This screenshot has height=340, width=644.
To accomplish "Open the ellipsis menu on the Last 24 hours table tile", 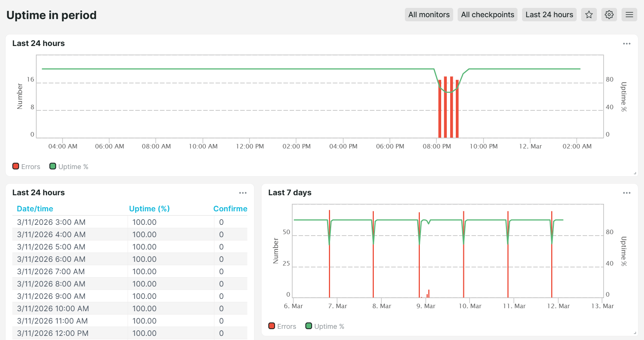I will (242, 193).
